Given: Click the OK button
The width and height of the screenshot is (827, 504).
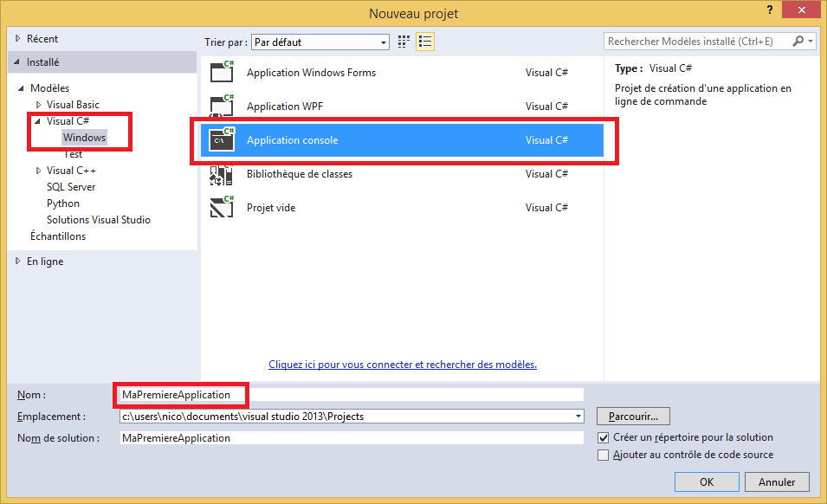Looking at the screenshot, I should [707, 481].
